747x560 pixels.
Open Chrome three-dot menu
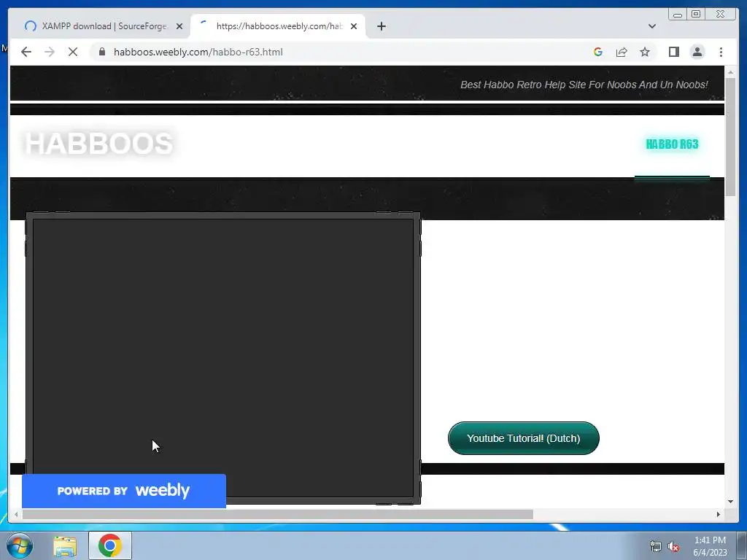pyautogui.click(x=721, y=52)
